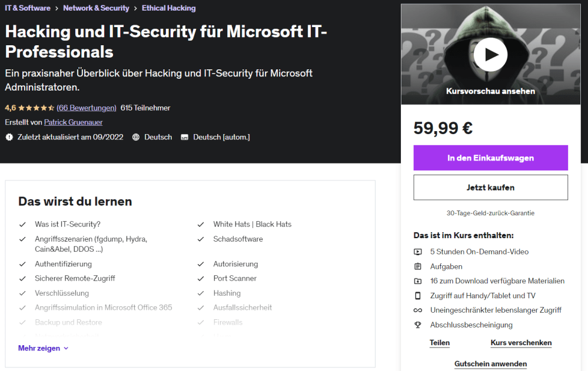Click the Kurs verschenken gift link
Screen dimensions: 588x371
tap(521, 343)
